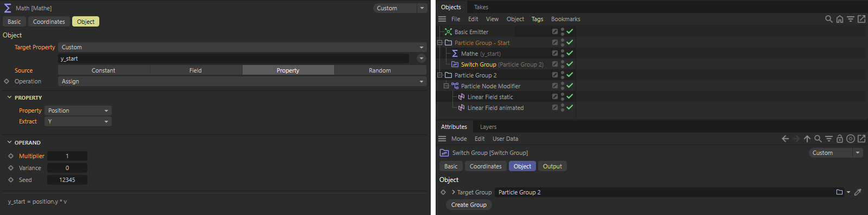Viewport: 868px width, 215px height.
Task: Open the Extract Y dropdown
Action: point(78,121)
